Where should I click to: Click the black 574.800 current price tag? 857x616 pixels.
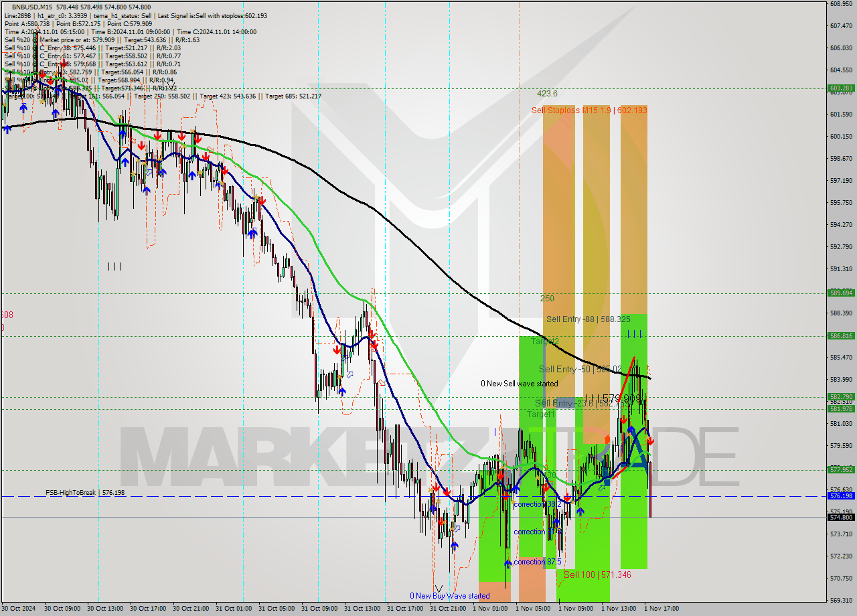click(841, 517)
